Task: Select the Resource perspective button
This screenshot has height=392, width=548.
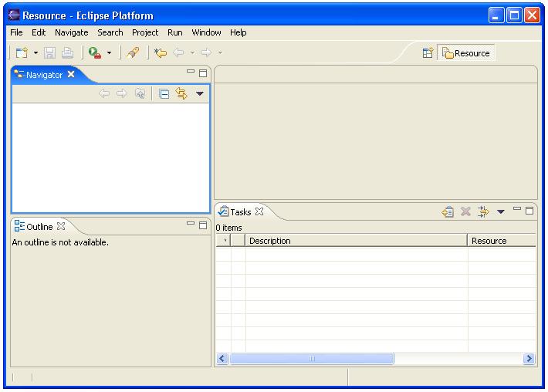Action: [466, 53]
